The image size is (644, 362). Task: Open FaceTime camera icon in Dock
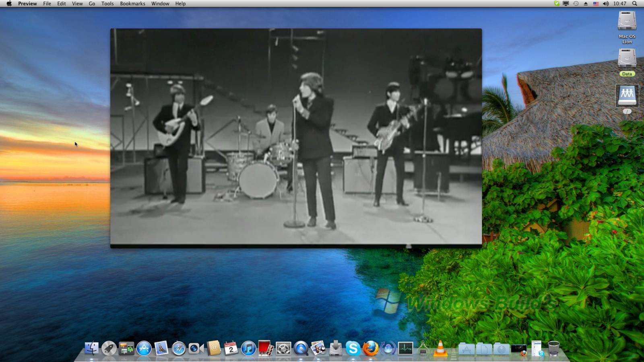(196, 348)
